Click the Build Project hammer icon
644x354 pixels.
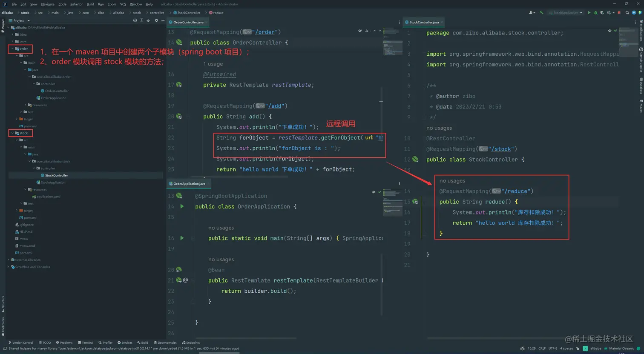[x=541, y=13]
